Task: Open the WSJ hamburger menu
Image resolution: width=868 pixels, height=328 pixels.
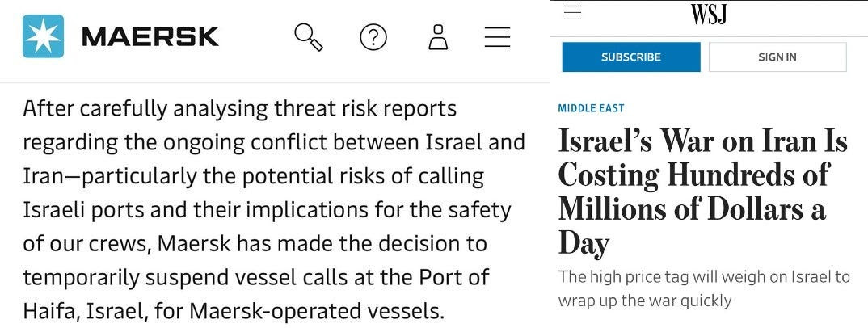Action: (572, 12)
